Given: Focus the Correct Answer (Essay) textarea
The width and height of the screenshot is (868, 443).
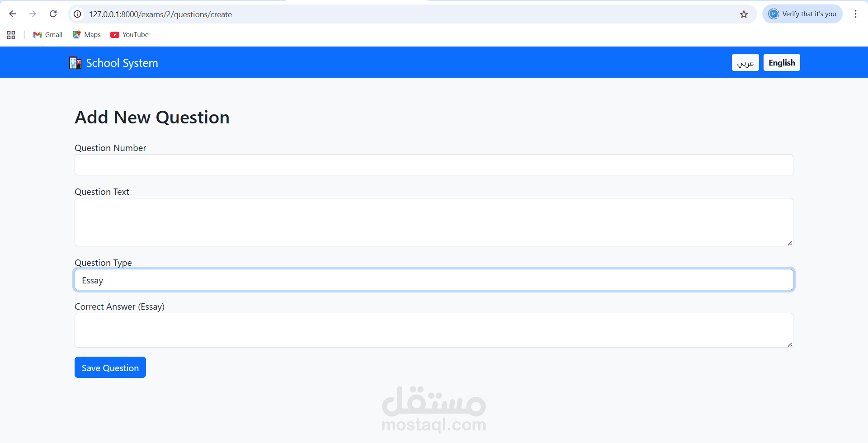Looking at the screenshot, I should [434, 330].
